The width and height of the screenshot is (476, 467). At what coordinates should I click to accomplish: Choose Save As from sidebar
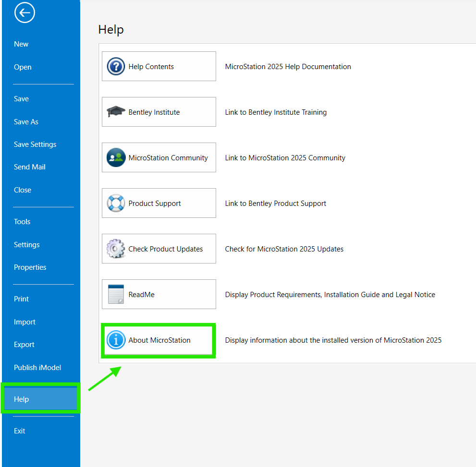[x=26, y=122]
